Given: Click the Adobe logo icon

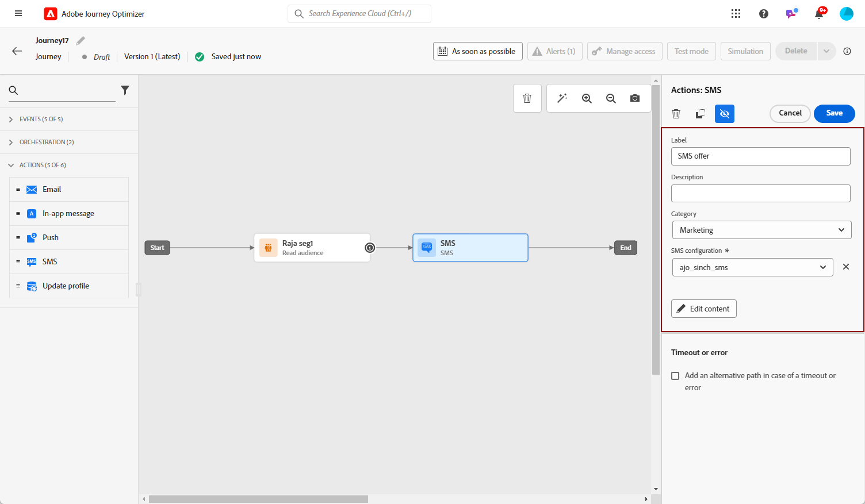Looking at the screenshot, I should (x=51, y=14).
